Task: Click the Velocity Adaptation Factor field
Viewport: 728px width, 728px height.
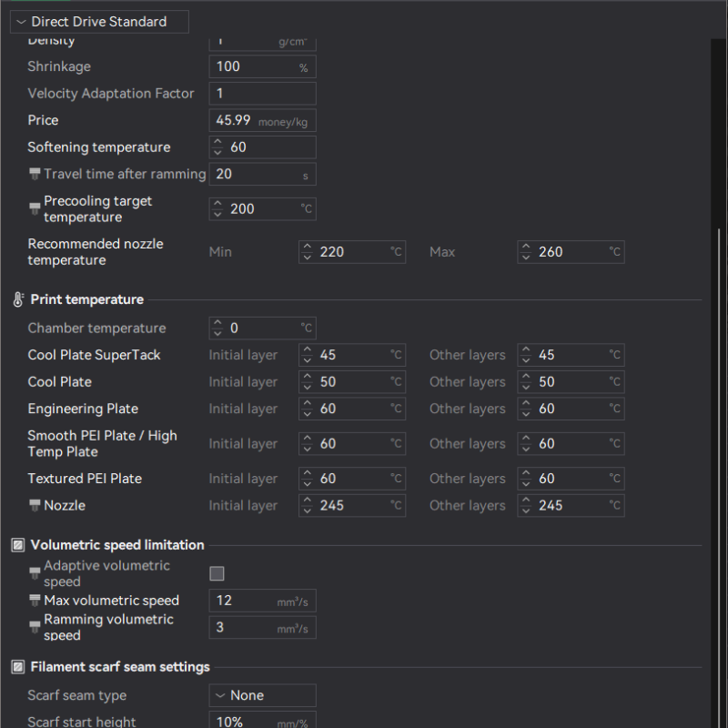Action: 262,94
